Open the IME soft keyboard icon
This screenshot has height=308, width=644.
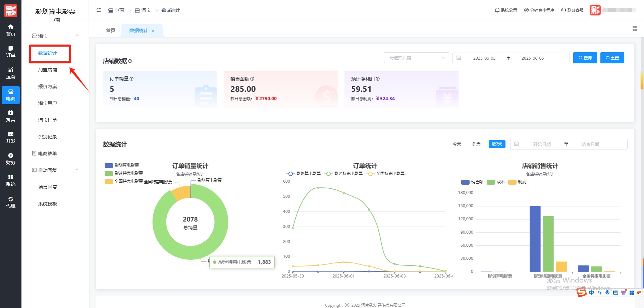coord(615,293)
